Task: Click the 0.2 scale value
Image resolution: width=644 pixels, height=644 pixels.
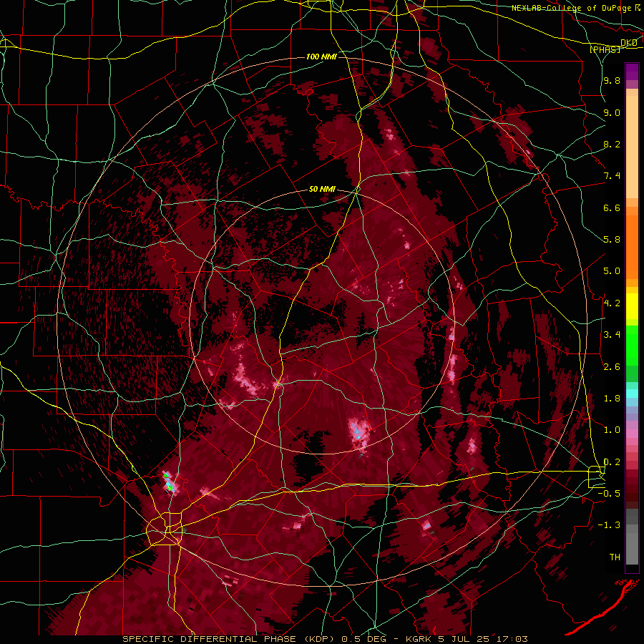Action: [612, 462]
